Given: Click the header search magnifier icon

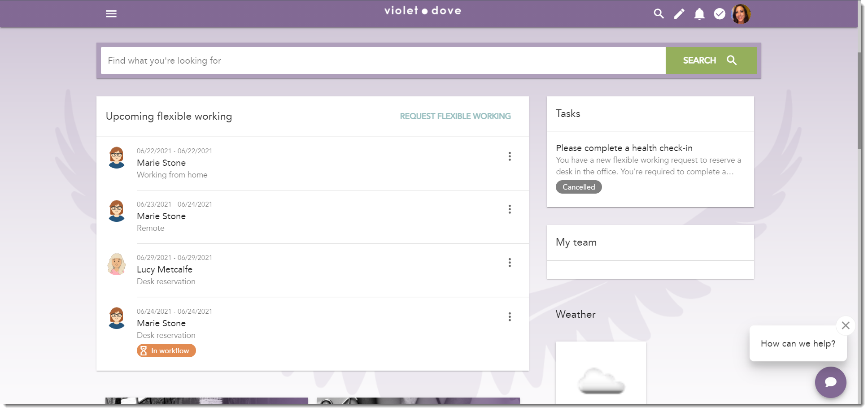Looking at the screenshot, I should pos(659,14).
